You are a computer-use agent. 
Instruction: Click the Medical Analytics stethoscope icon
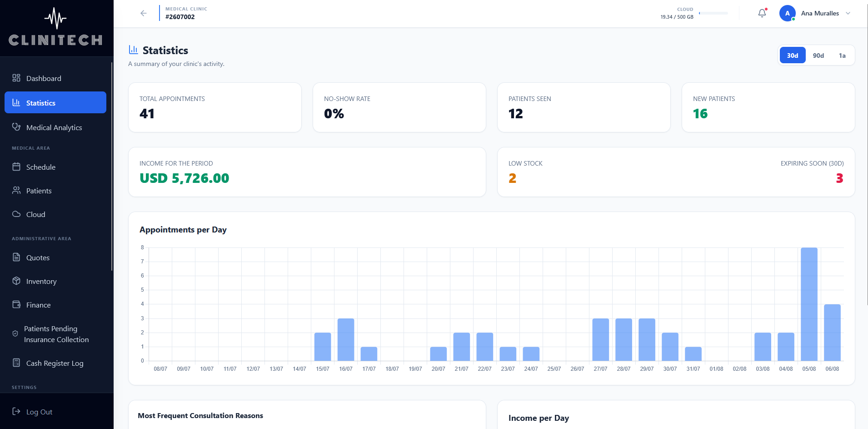(16, 127)
